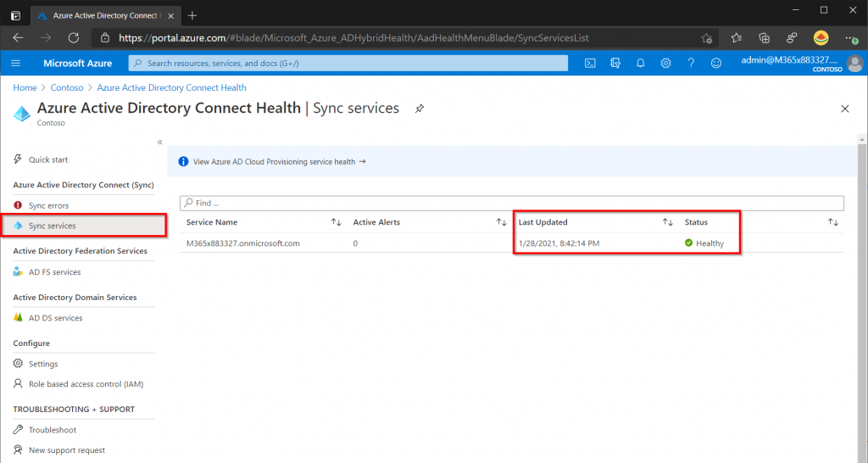Click the Healthy status cell
Image resolution: width=868 pixels, height=463 pixels.
(x=704, y=243)
